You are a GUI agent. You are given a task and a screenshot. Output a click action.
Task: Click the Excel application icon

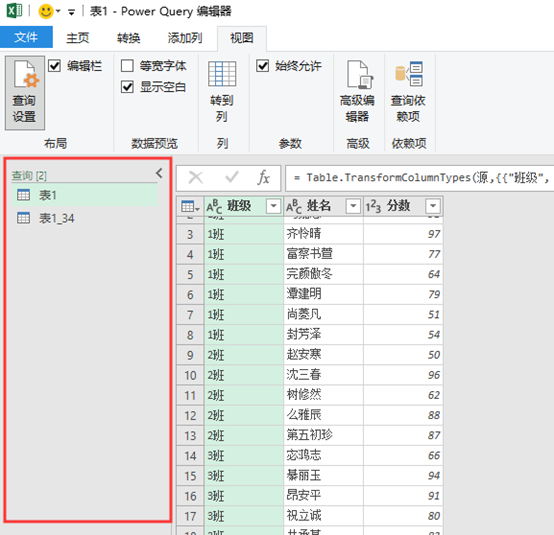tap(14, 11)
